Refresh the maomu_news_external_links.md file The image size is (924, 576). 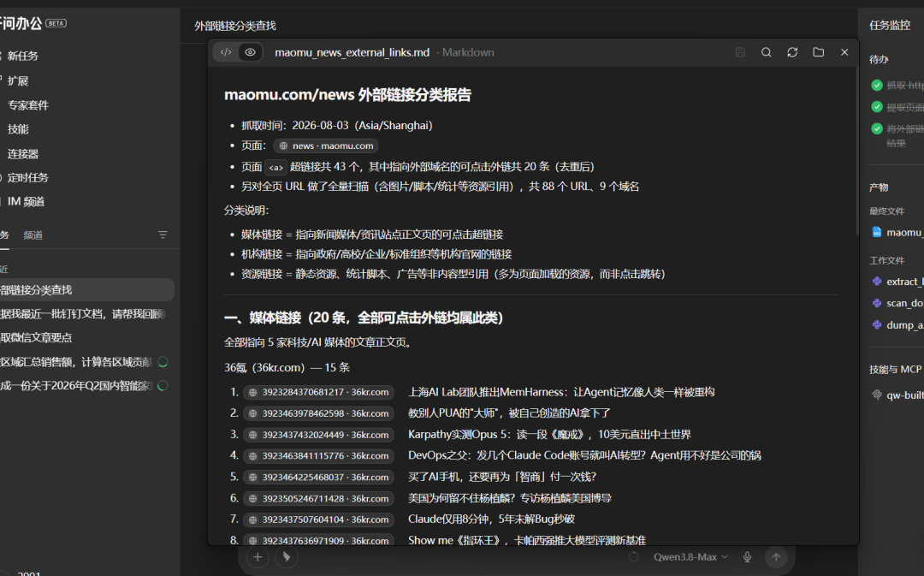tap(792, 52)
